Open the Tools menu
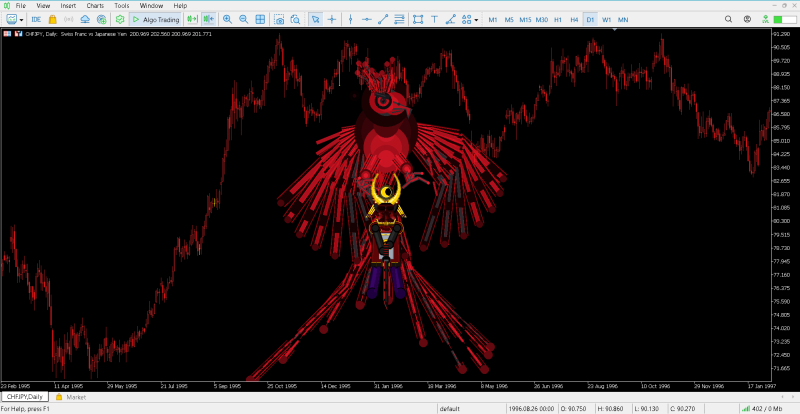The width and height of the screenshot is (800, 414). tap(122, 6)
